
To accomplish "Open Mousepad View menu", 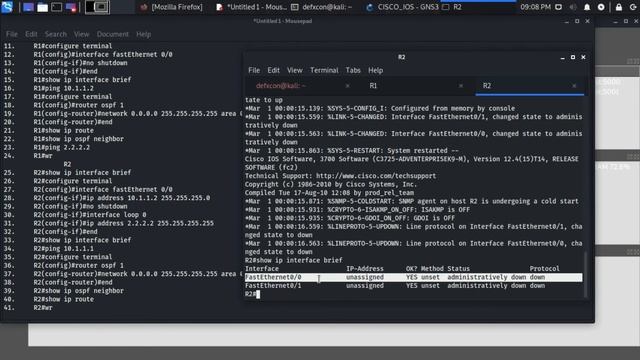I will pos(82,34).
